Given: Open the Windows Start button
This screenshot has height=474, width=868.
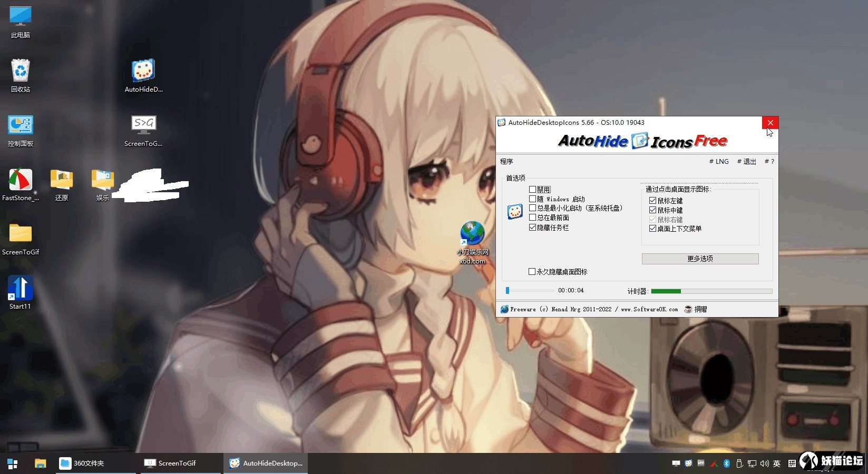Looking at the screenshot, I should [x=13, y=463].
